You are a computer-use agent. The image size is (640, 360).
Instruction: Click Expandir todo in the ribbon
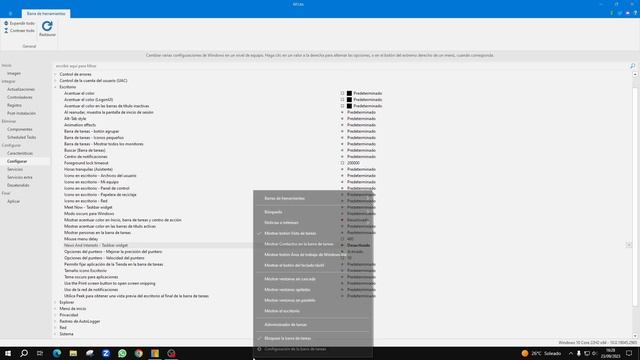pyautogui.click(x=19, y=23)
